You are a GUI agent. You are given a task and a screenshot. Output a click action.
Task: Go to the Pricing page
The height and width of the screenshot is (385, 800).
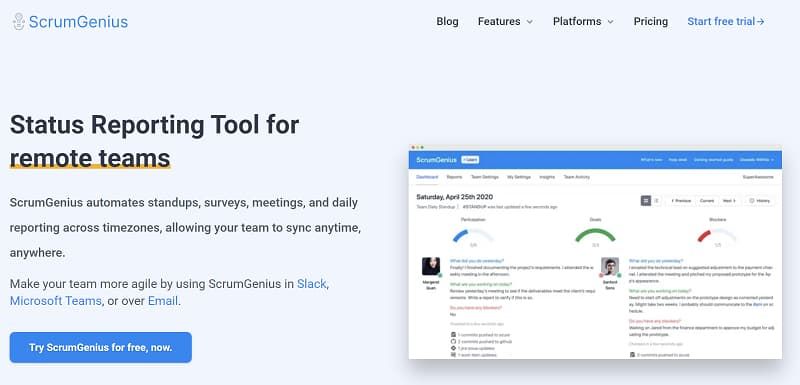click(651, 21)
